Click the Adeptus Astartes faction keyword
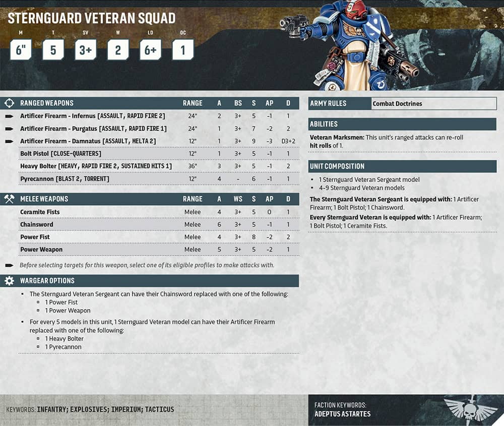The width and height of the screenshot is (504, 426). (342, 414)
